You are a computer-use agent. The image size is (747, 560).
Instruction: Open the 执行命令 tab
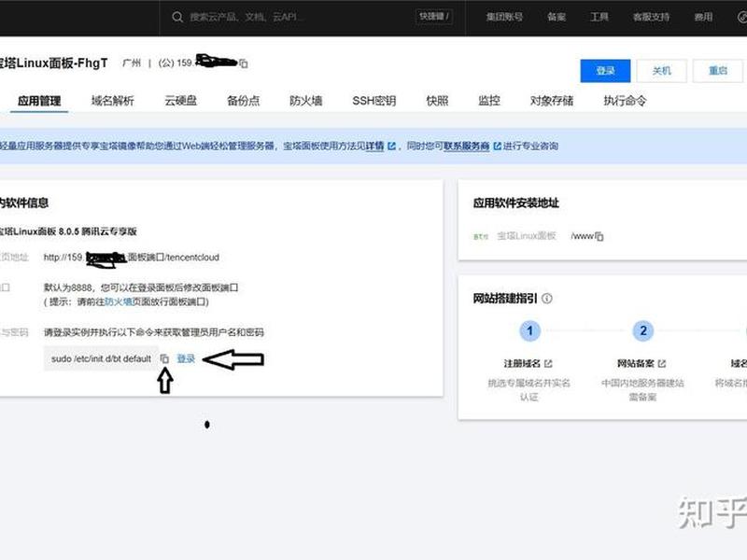[x=625, y=101]
